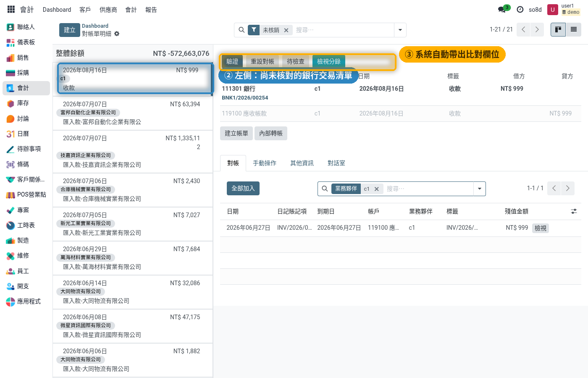Open 條碼 app in sidebar
This screenshot has height=378, width=588.
click(26, 164)
